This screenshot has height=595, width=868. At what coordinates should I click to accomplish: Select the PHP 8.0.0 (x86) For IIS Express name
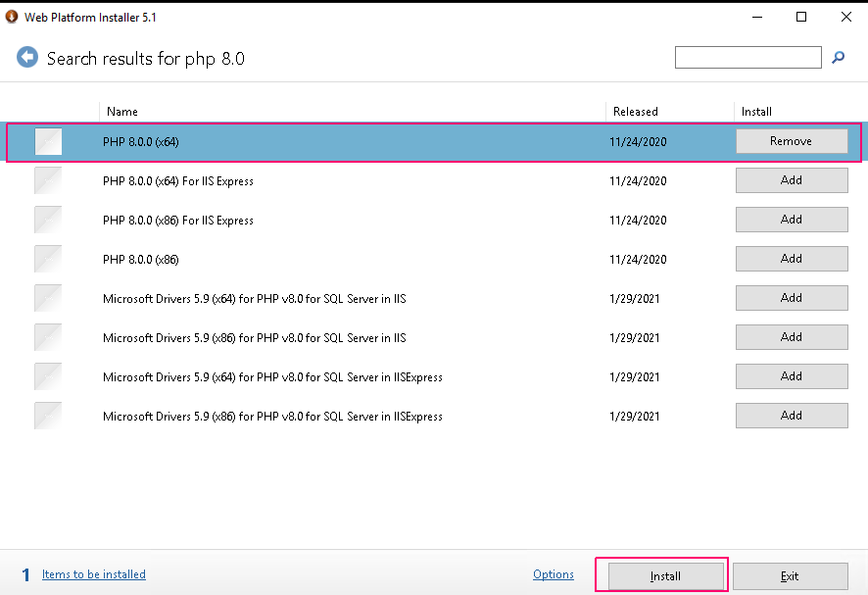(177, 221)
